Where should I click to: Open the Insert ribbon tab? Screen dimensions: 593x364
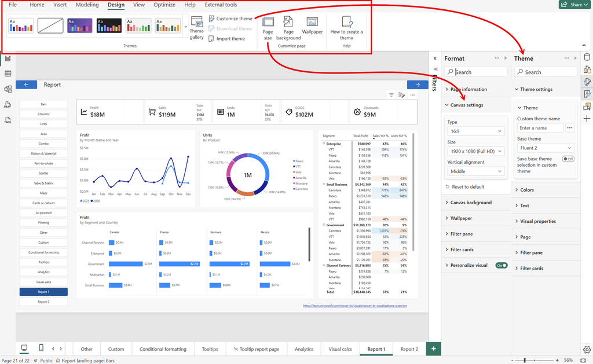click(60, 5)
